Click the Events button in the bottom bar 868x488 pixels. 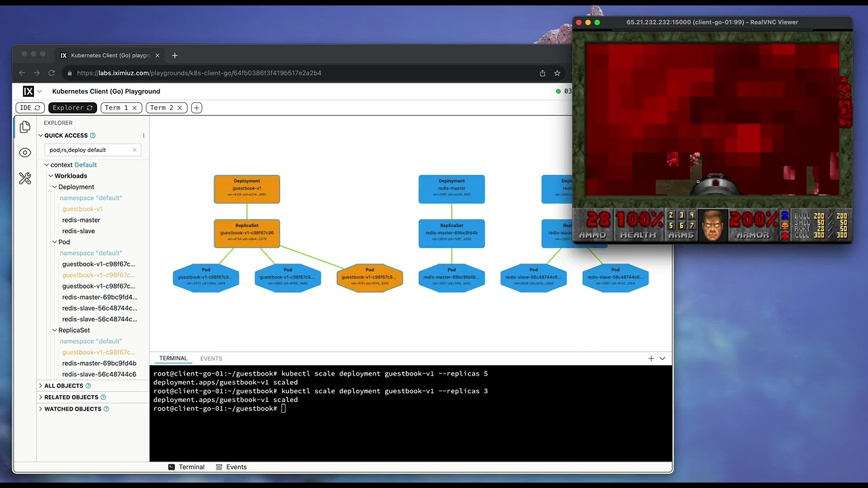pos(231,467)
